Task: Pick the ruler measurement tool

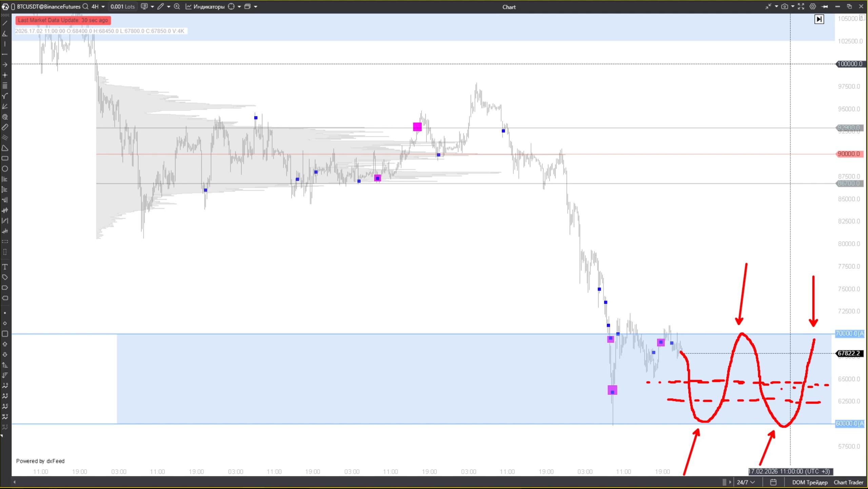Action: tap(5, 127)
